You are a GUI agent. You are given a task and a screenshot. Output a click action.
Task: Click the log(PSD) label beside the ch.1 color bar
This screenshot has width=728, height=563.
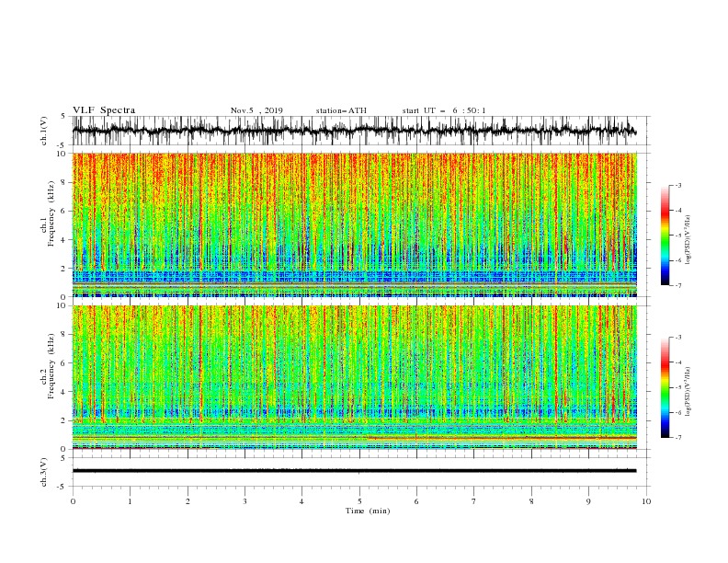coord(688,240)
